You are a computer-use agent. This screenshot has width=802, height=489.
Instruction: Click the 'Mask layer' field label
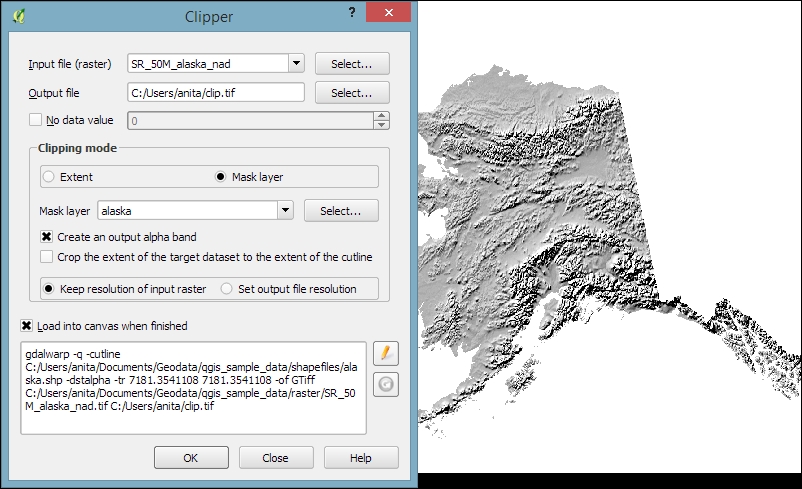pyautogui.click(x=64, y=211)
